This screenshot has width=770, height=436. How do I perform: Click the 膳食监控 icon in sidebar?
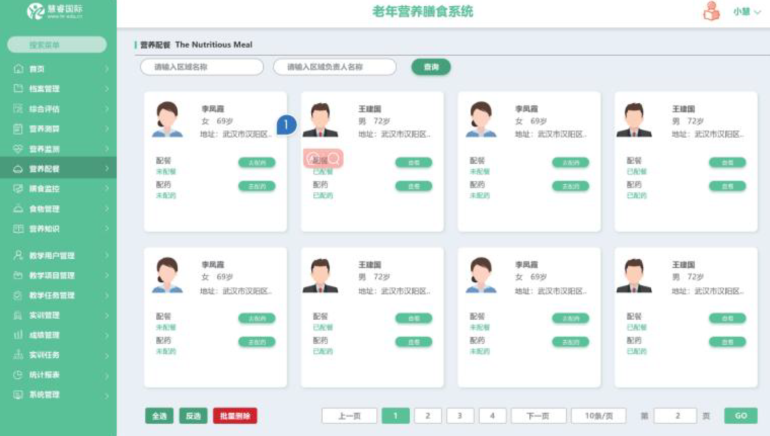[x=18, y=188]
